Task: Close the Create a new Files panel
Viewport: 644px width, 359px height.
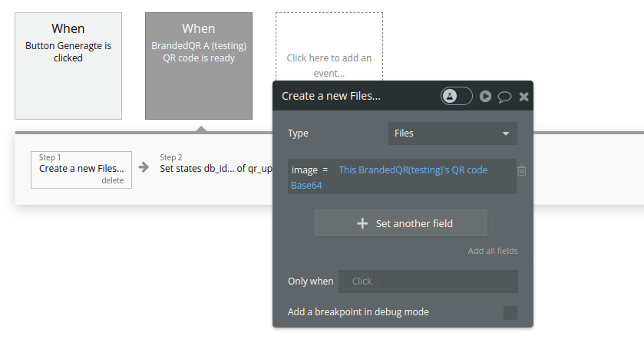Action: tap(523, 97)
